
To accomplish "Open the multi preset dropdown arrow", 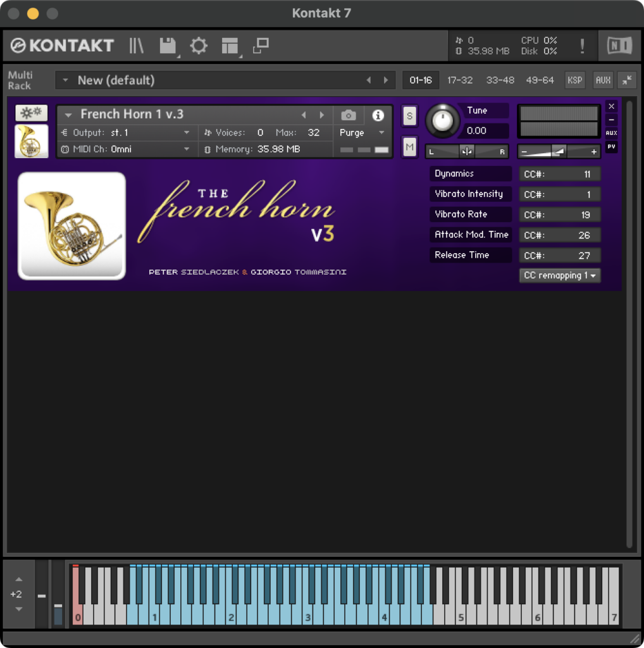I will (65, 80).
